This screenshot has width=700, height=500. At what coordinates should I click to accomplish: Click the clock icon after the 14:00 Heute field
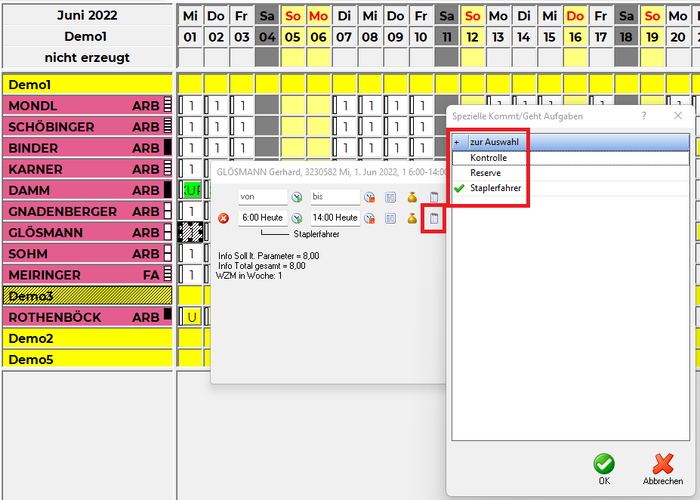[x=369, y=218]
